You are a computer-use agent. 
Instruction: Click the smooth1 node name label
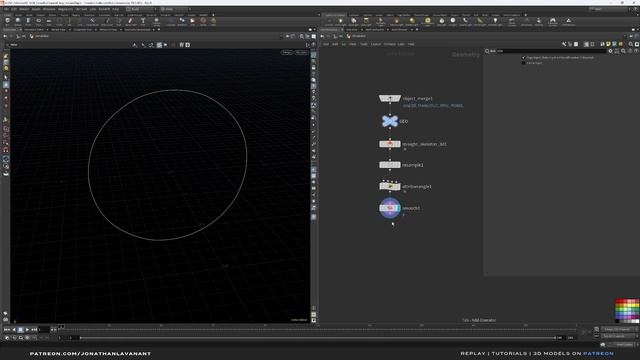[x=411, y=208]
